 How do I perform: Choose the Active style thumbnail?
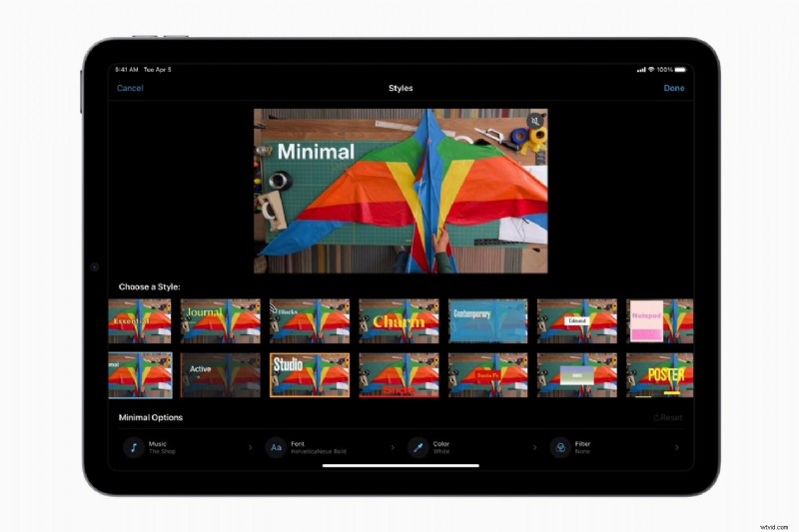coord(221,375)
